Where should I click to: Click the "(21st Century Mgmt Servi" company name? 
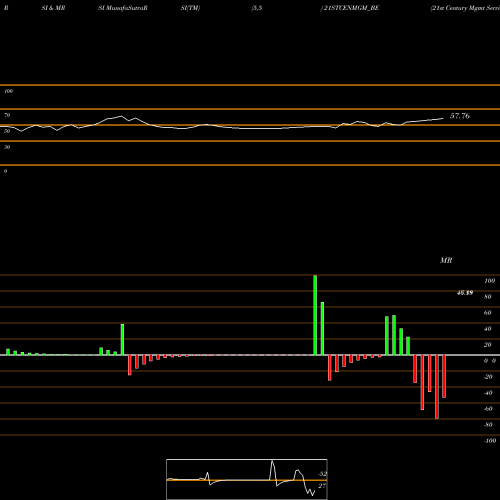[465, 8]
